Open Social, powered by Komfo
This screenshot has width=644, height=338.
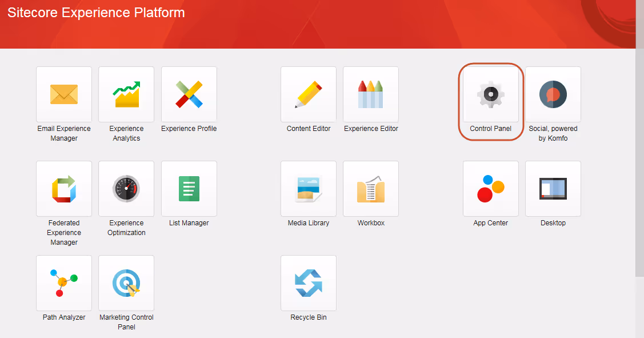point(553,94)
